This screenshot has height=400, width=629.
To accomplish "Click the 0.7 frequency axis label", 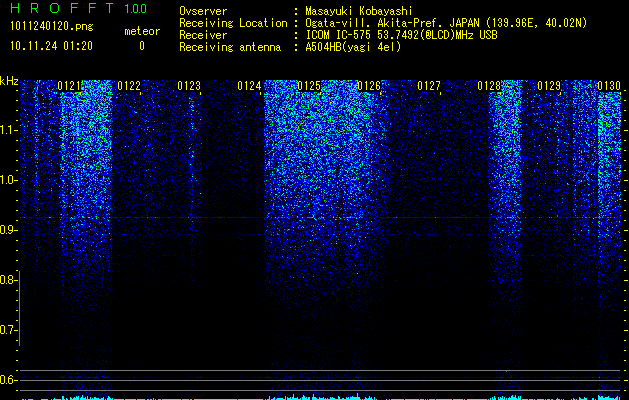I will [7, 330].
